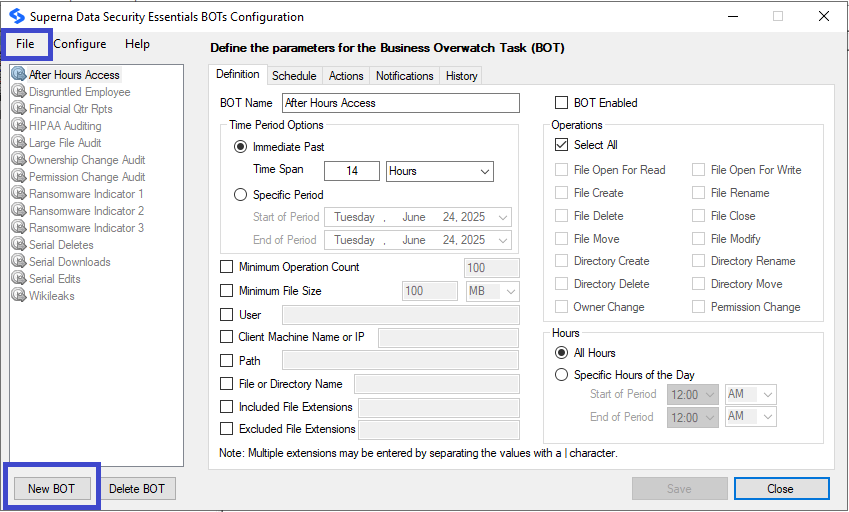Open Hours Start of Period 12:00 dropdown
The height and width of the screenshot is (512, 849).
pyautogui.click(x=693, y=395)
